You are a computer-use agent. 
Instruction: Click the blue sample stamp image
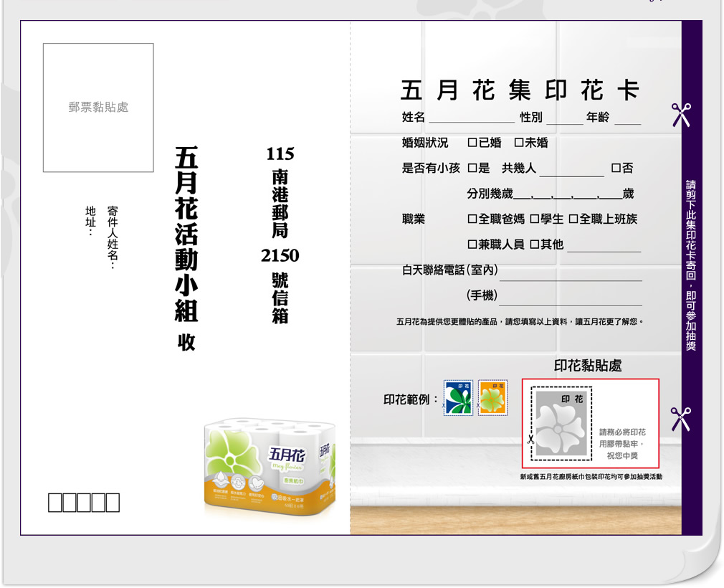tap(458, 397)
